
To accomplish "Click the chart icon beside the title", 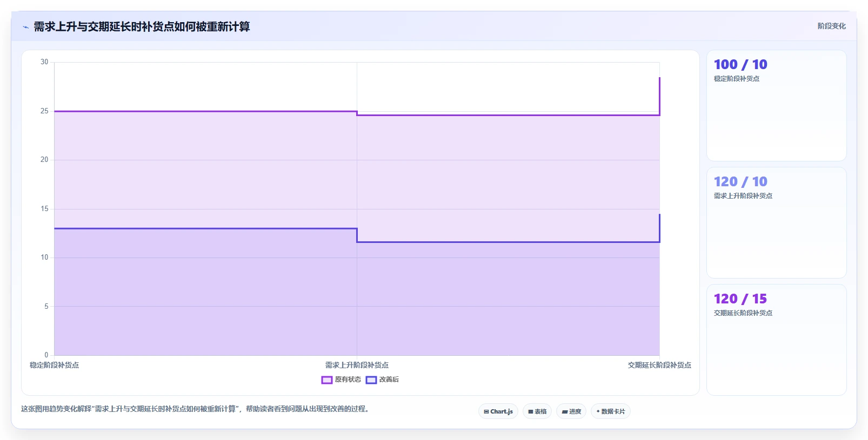I will 25,27.
